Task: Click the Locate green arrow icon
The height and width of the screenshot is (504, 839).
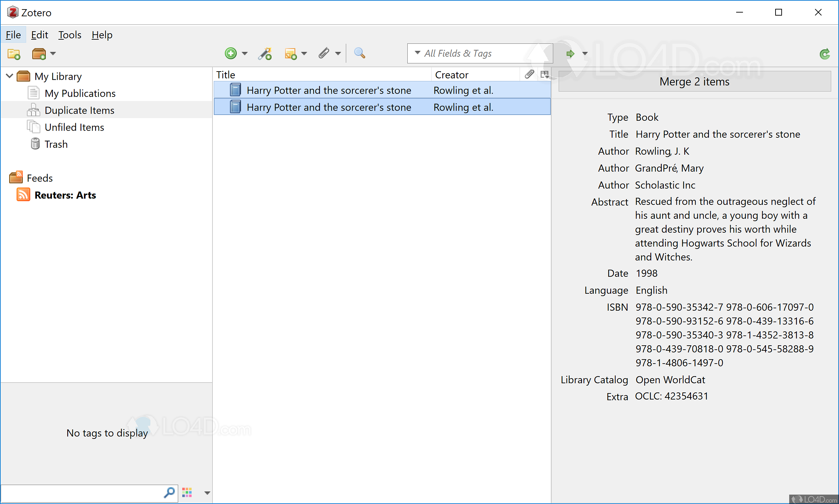Action: tap(570, 53)
